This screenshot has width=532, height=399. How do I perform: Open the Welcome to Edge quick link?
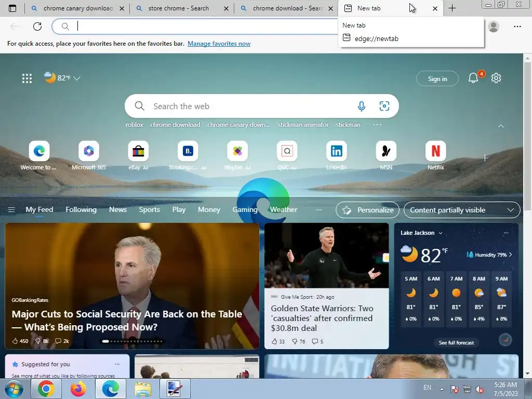[39, 151]
